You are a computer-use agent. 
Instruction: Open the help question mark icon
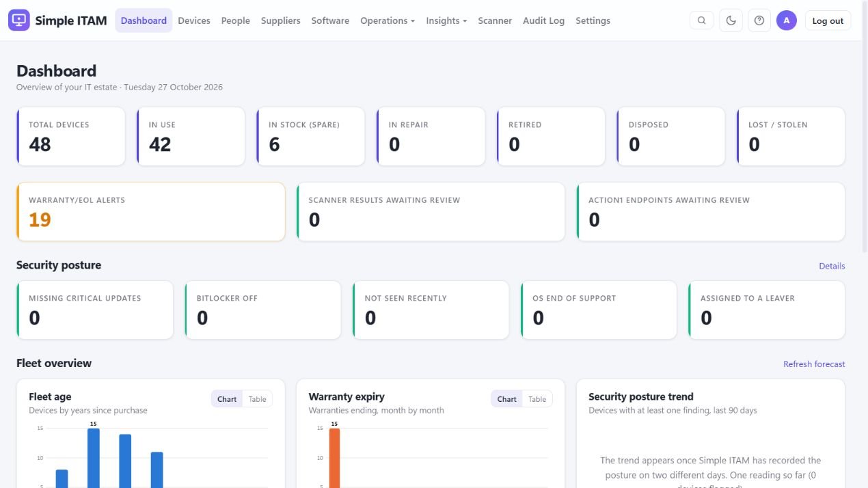[759, 21]
